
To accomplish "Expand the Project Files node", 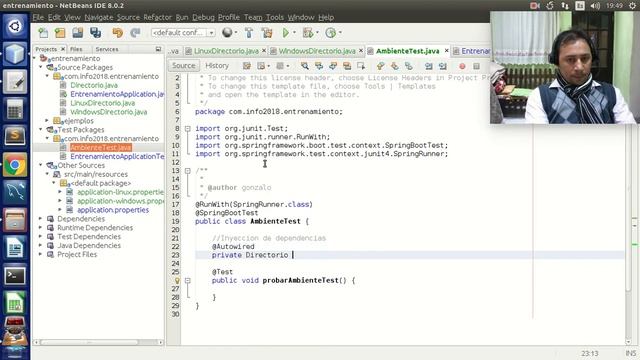I will pos(41,254).
